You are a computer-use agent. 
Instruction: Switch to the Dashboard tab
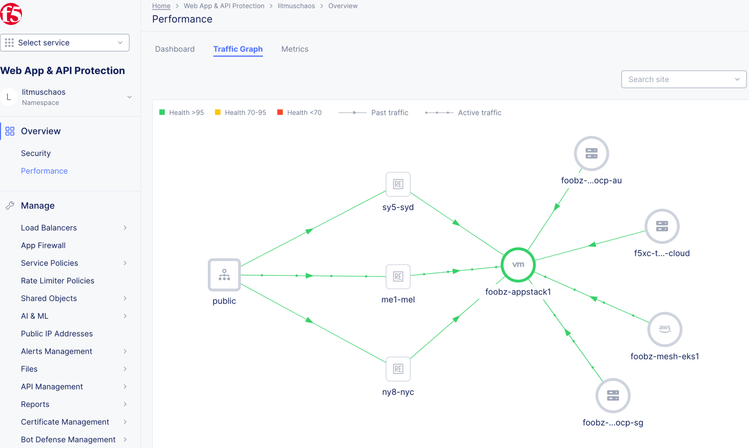(x=175, y=49)
